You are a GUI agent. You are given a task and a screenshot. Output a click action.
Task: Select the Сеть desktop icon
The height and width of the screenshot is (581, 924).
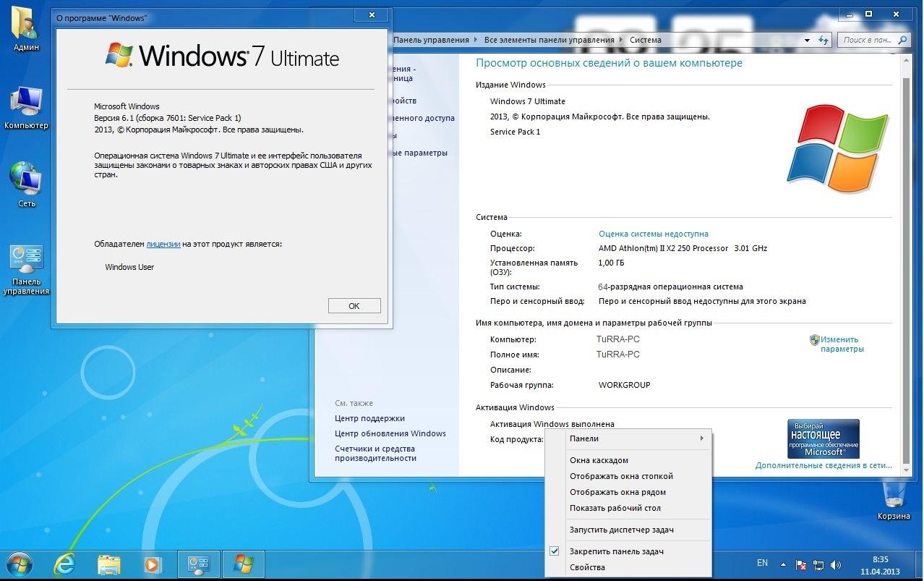(x=26, y=184)
